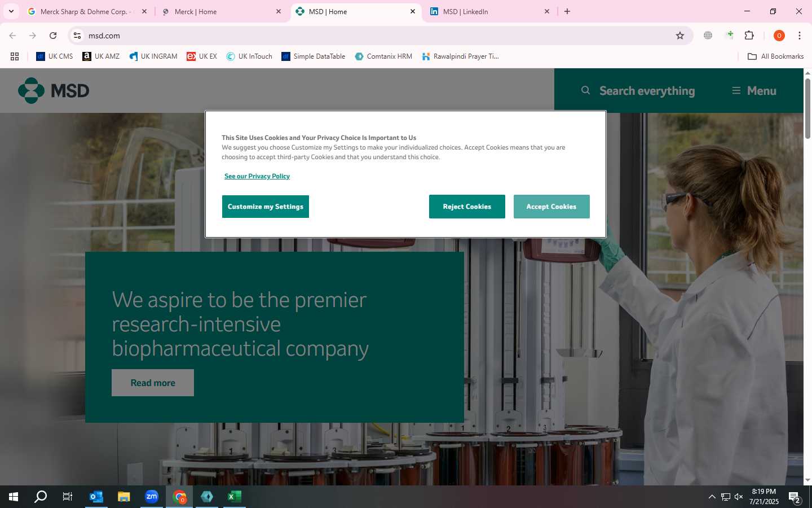
Task: Open Zoom from the taskbar
Action: click(152, 497)
